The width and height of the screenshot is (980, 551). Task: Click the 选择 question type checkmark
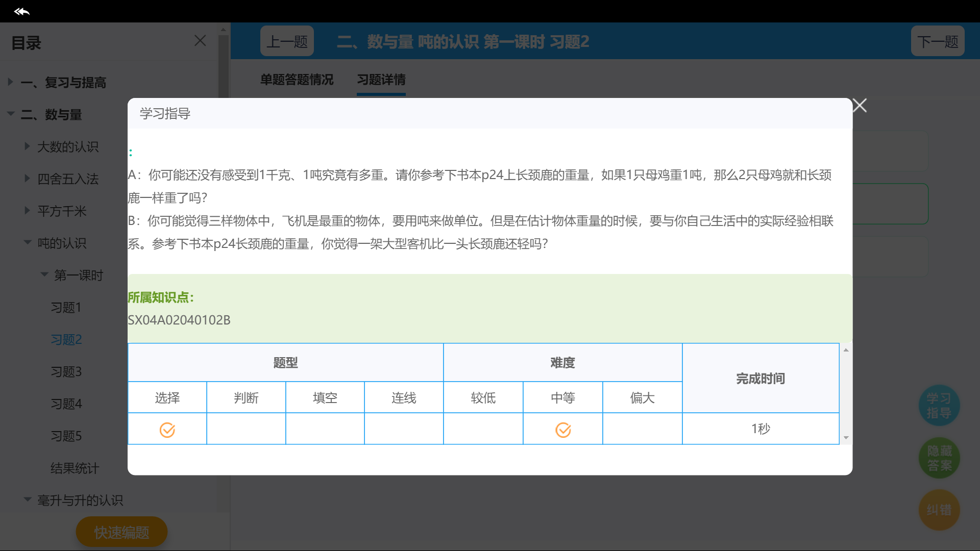coord(167,430)
